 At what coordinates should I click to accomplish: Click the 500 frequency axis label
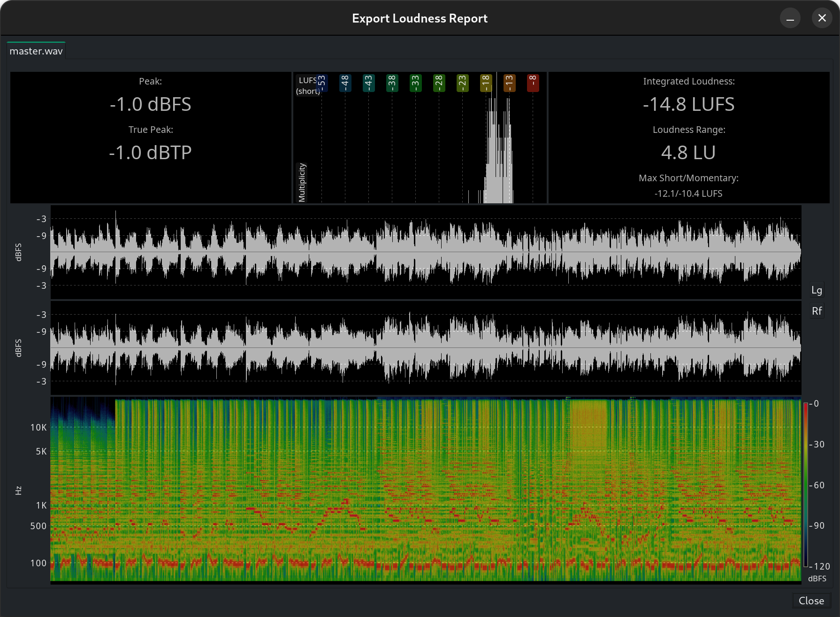pos(38,526)
